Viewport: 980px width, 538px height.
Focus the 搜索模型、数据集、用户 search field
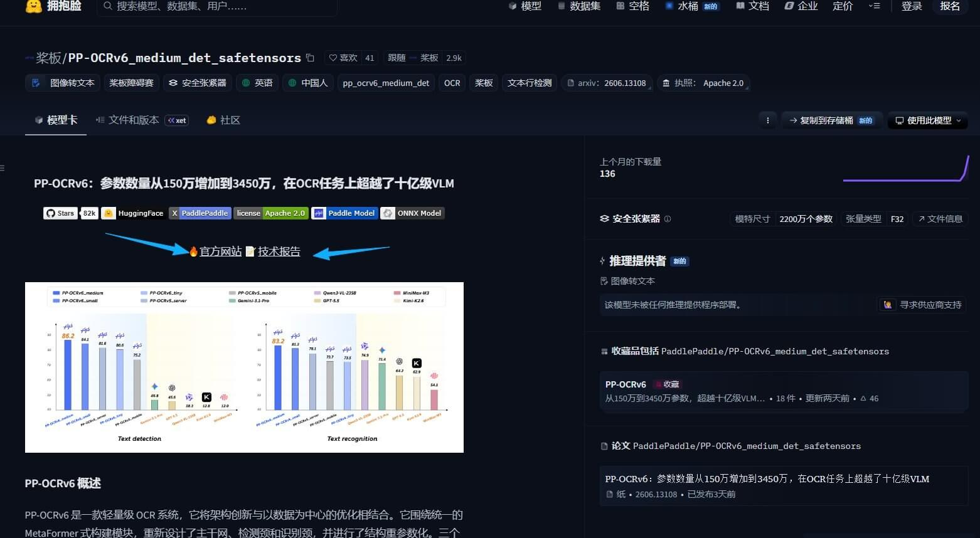[x=217, y=6]
